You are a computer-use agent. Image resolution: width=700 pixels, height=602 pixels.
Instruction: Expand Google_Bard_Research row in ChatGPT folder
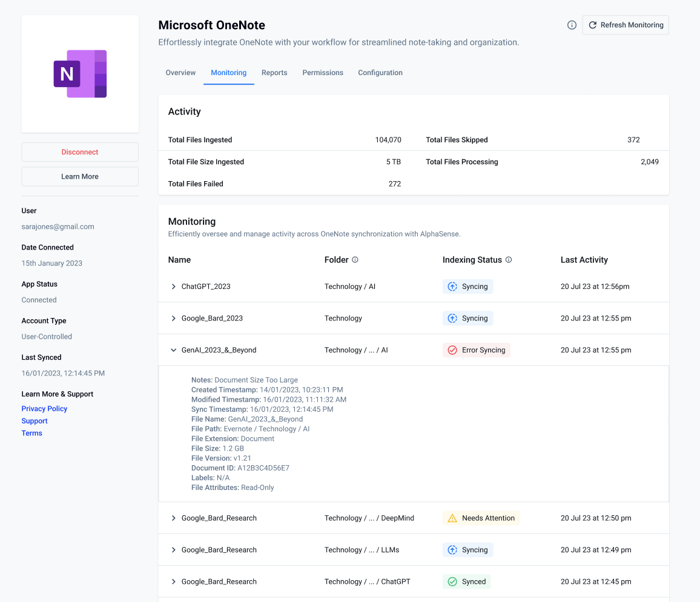tap(173, 581)
